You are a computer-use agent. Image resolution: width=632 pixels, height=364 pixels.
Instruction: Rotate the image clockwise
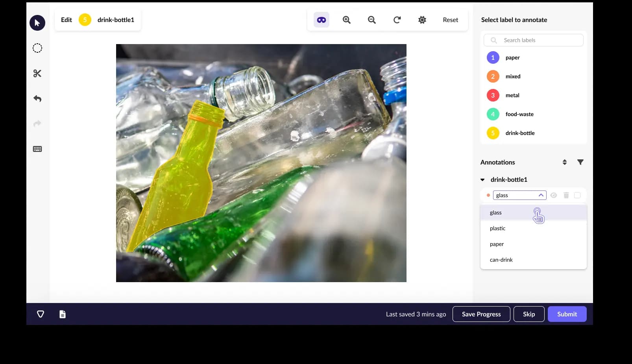tap(397, 20)
